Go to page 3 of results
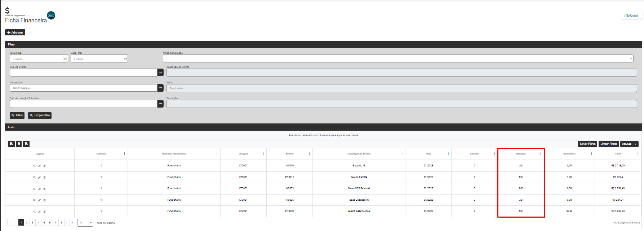This screenshot has width=644, height=231. (32, 223)
